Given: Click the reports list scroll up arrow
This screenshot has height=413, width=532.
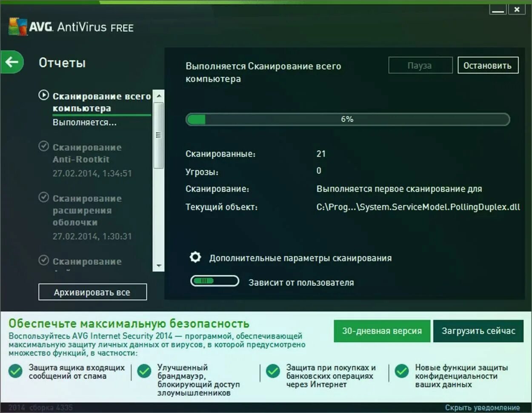Looking at the screenshot, I should pyautogui.click(x=158, y=96).
